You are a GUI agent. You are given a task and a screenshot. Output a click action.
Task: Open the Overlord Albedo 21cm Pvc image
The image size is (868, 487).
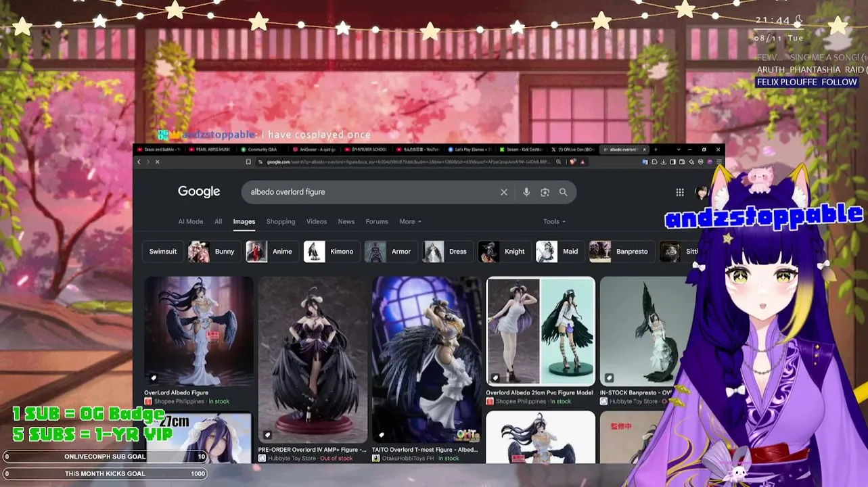[x=541, y=331]
